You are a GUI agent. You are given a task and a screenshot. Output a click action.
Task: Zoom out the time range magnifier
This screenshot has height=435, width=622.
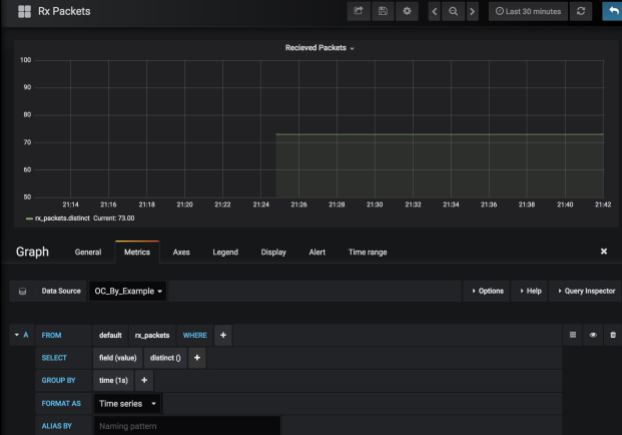(453, 11)
